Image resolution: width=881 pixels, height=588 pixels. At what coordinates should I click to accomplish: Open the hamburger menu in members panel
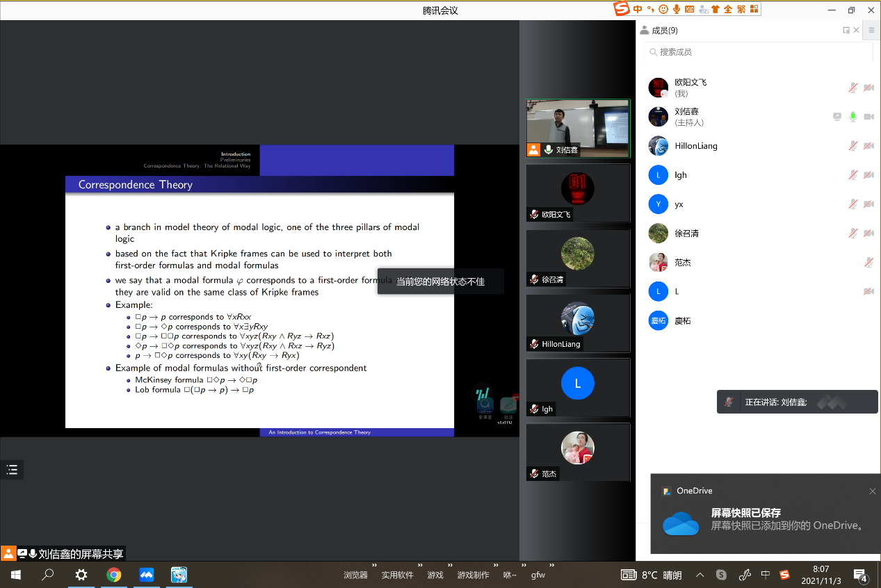pyautogui.click(x=871, y=31)
